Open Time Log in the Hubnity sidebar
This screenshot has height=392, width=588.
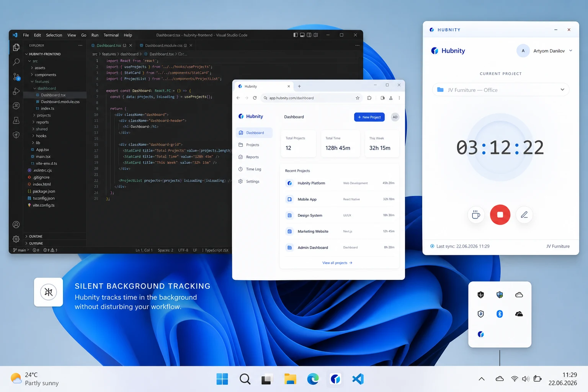pos(254,169)
